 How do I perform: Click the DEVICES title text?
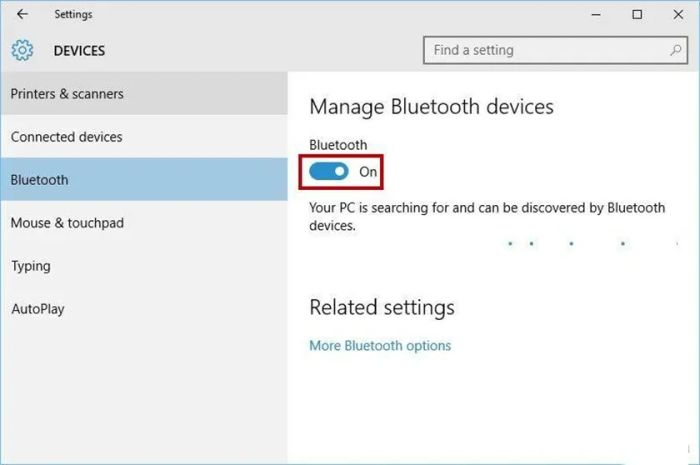(79, 51)
